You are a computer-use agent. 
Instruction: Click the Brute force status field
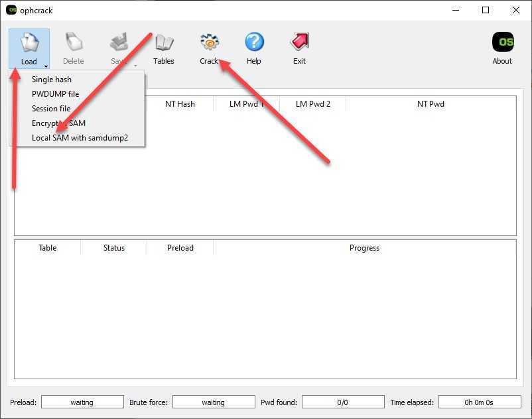pyautogui.click(x=214, y=402)
